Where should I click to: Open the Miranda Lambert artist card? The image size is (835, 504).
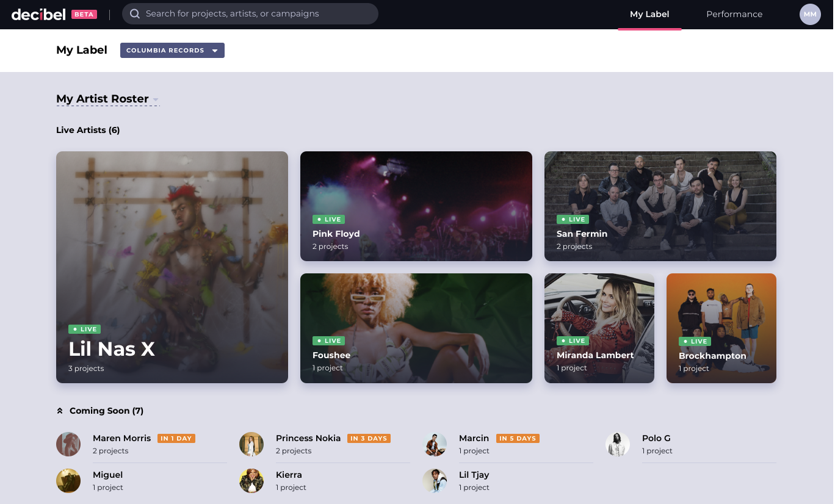point(599,328)
